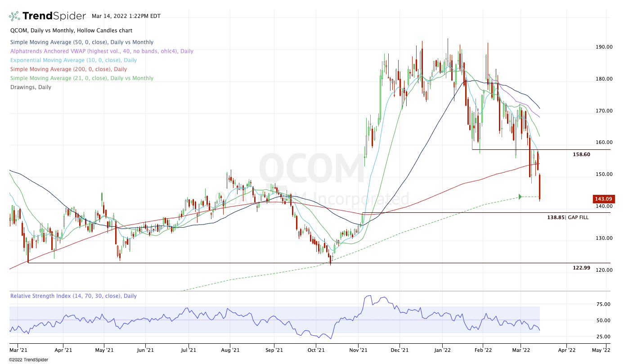Click the TrendSpider spider logo icon

14,16
